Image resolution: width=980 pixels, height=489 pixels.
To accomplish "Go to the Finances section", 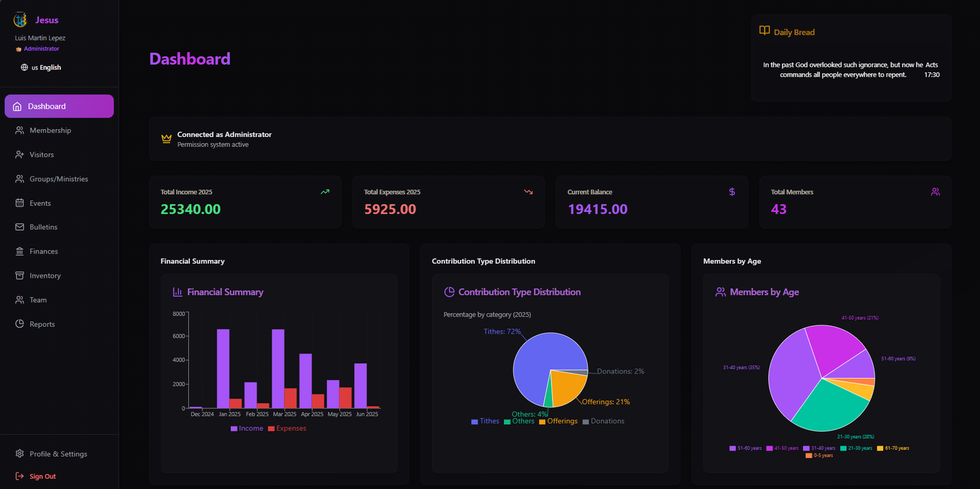I will [x=43, y=252].
